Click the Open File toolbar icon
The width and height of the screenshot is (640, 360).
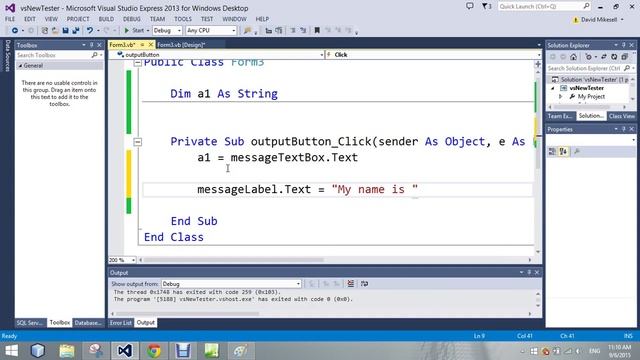pyautogui.click(x=55, y=31)
